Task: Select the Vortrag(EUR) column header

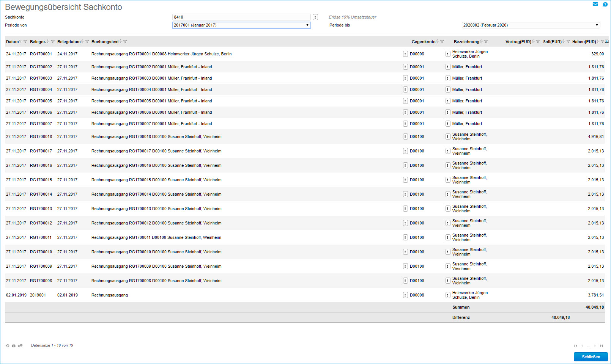Action: coord(518,42)
